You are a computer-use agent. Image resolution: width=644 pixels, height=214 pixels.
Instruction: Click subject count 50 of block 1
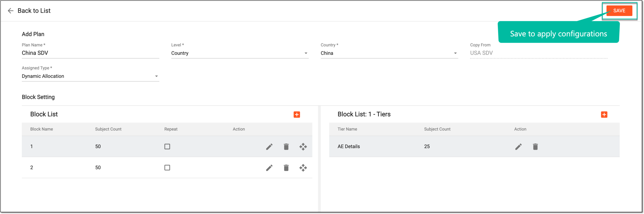point(98,146)
